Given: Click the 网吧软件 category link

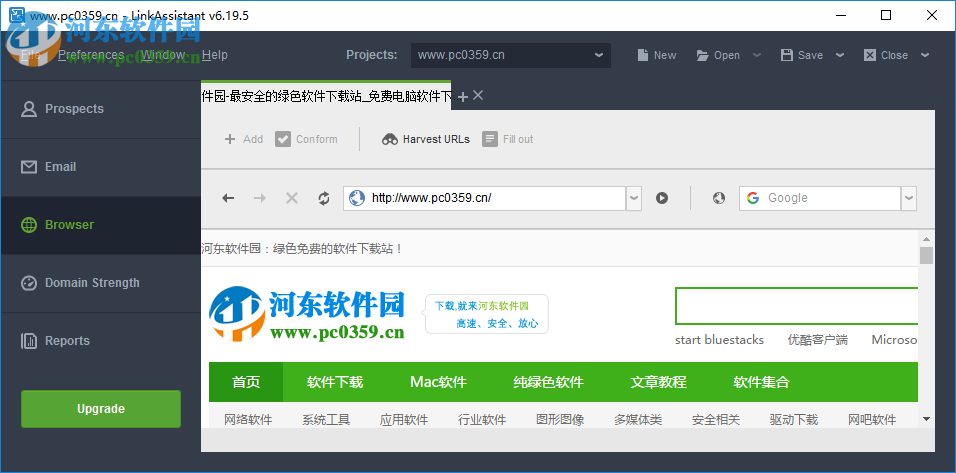Looking at the screenshot, I should pos(872,419).
